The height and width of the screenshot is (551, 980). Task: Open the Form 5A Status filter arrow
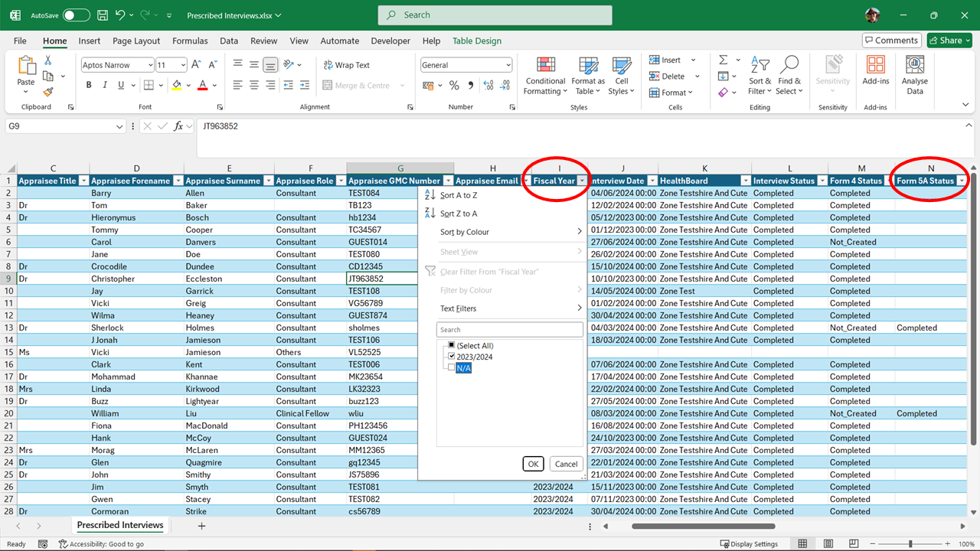coord(962,181)
